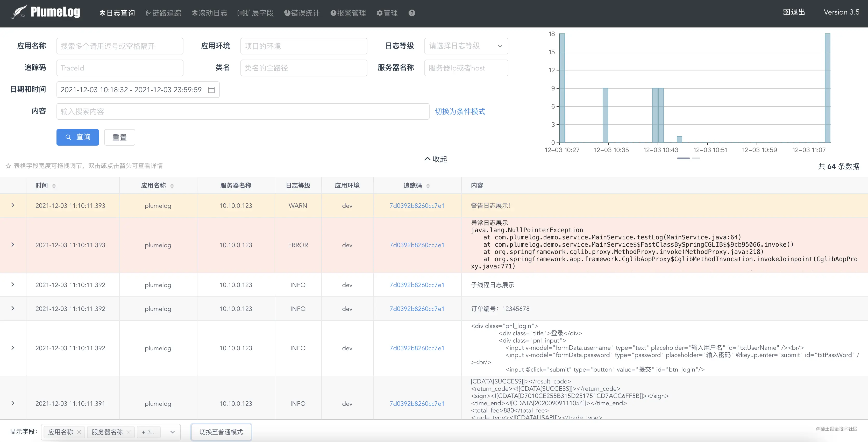Screen dimensions: 868x442
Task: Focus 服务器名称 input field
Action: point(466,68)
